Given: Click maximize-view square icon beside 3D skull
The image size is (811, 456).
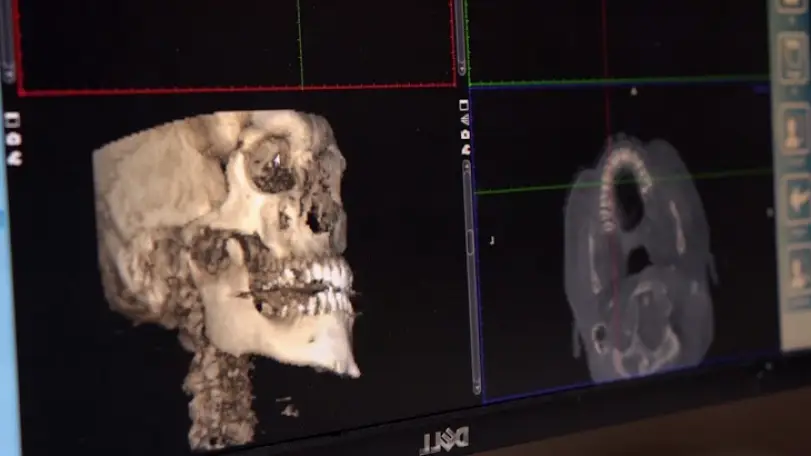Looking at the screenshot, I should tap(12, 120).
